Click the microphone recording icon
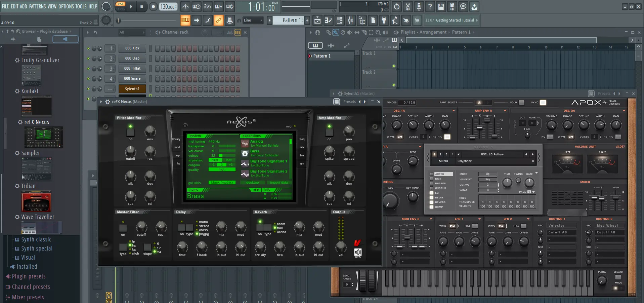644x303 pixels. [x=419, y=6]
